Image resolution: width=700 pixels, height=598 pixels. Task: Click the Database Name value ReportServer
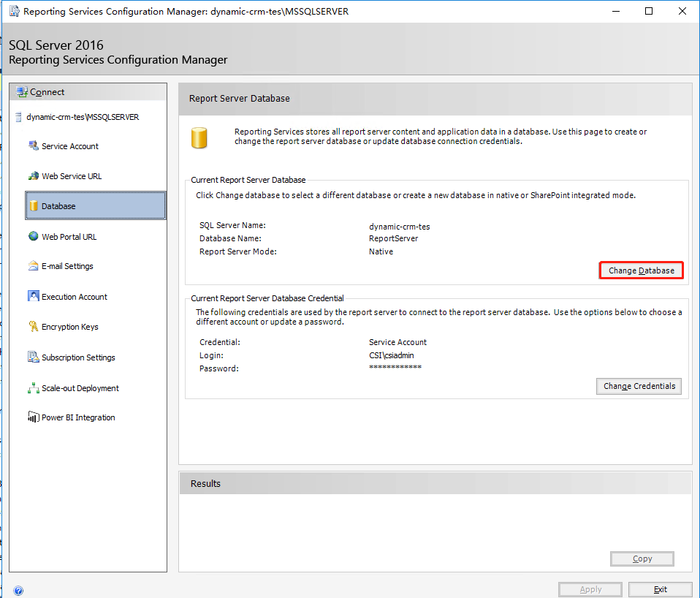pyautogui.click(x=393, y=238)
